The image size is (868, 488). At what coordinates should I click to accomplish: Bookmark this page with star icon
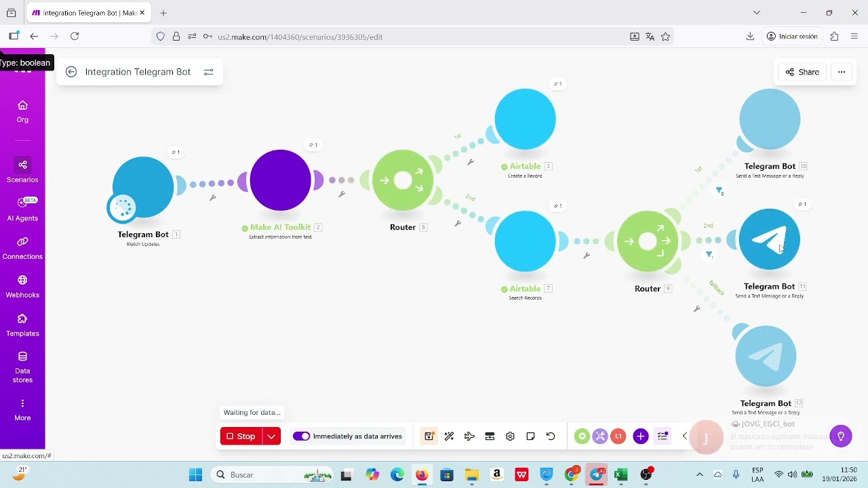coord(665,37)
